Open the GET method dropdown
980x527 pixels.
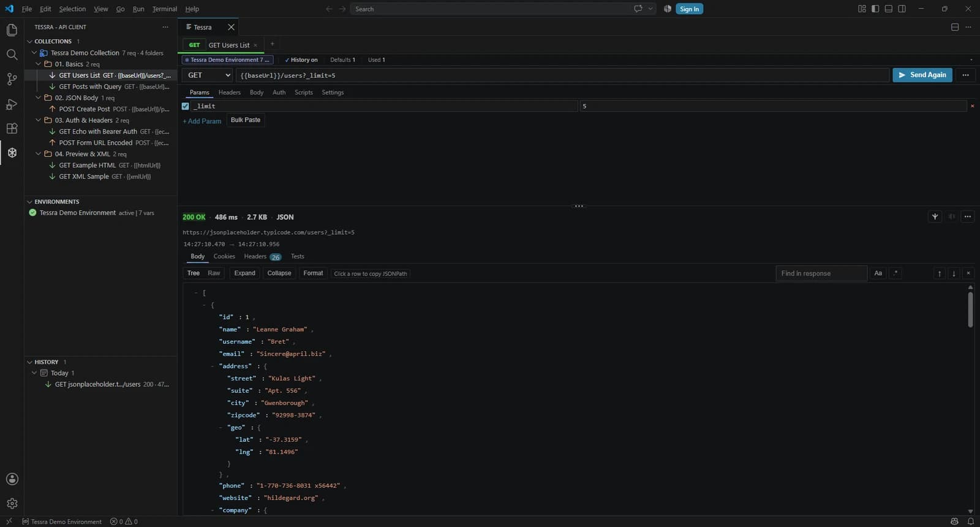pos(208,75)
